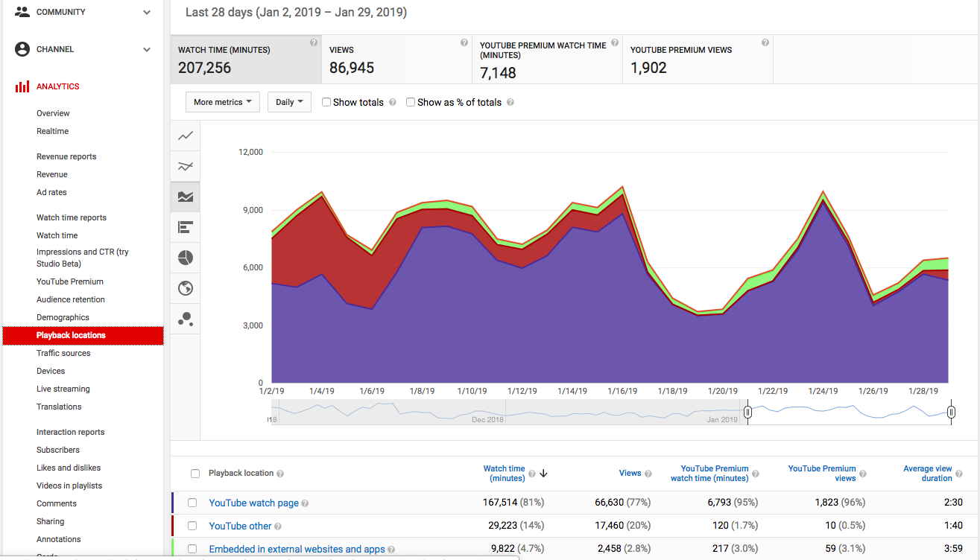Viewport: 980px width, 560px height.
Task: Click sort arrow on Watch time column
Action: (543, 474)
